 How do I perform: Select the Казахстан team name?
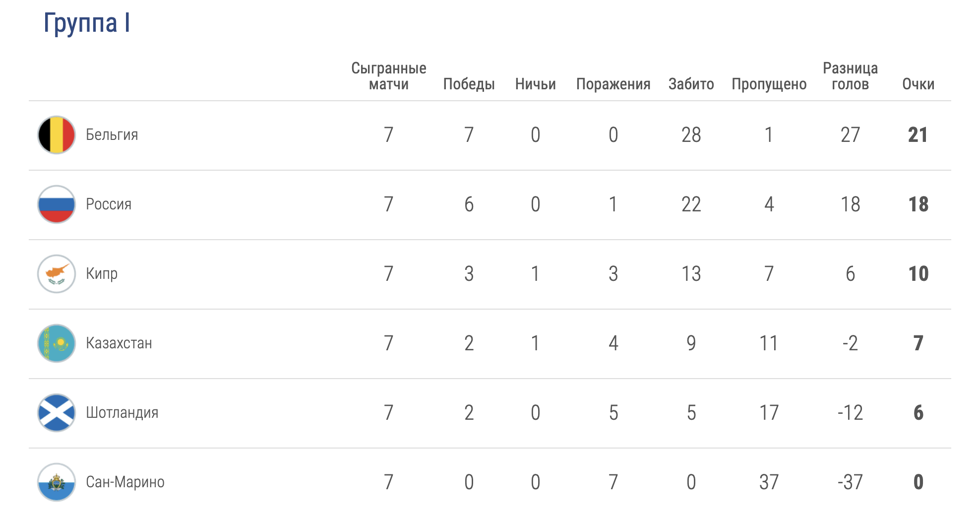tap(119, 343)
